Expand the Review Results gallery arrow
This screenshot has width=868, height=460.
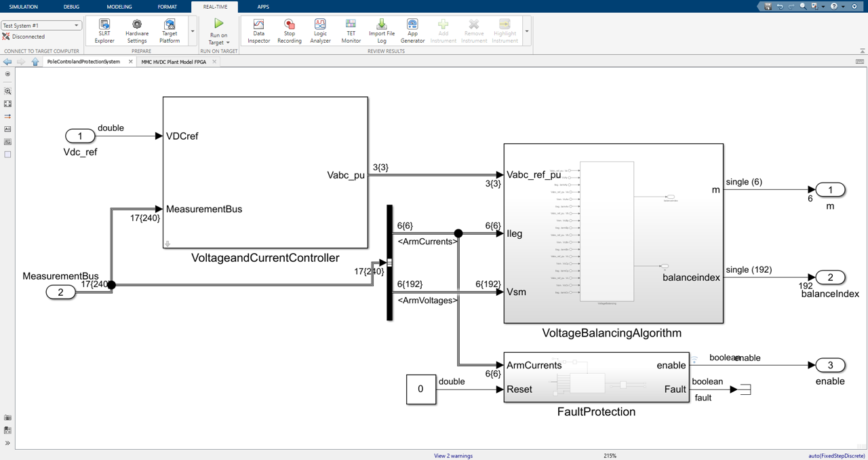[526, 31]
